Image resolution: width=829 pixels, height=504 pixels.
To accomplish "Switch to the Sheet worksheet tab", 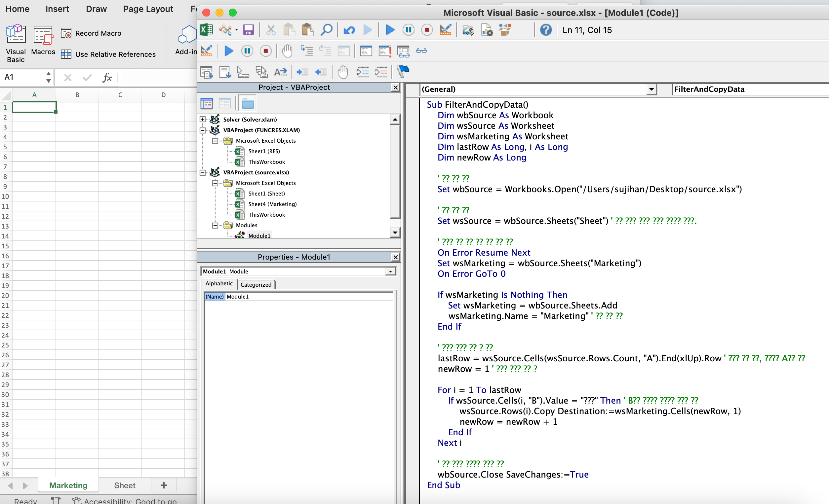I will tap(125, 485).
